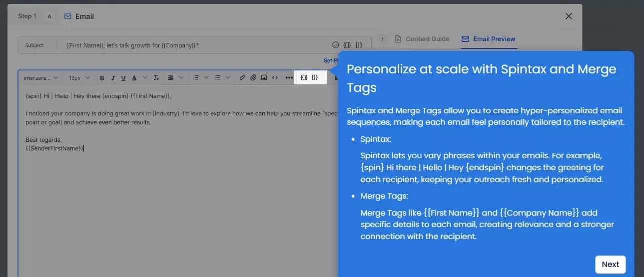Toggle italic text formatting
This screenshot has width=644, height=277.
click(113, 78)
